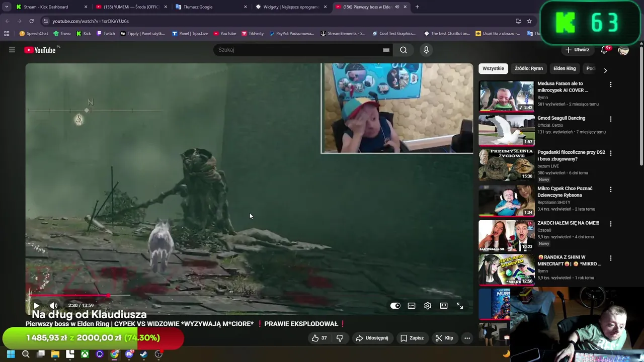Screen dimensions: 644x362
Task: Open File Explorer from taskbar
Action: 55,354
